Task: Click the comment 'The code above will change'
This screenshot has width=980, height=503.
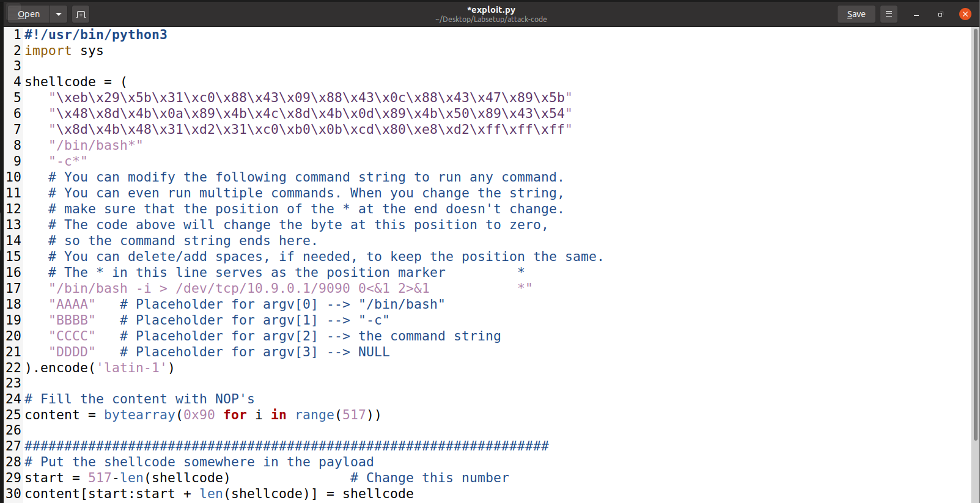Action: click(x=298, y=225)
